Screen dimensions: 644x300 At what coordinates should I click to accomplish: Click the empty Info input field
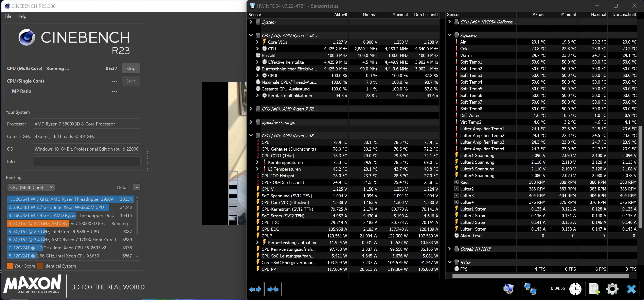tap(87, 161)
